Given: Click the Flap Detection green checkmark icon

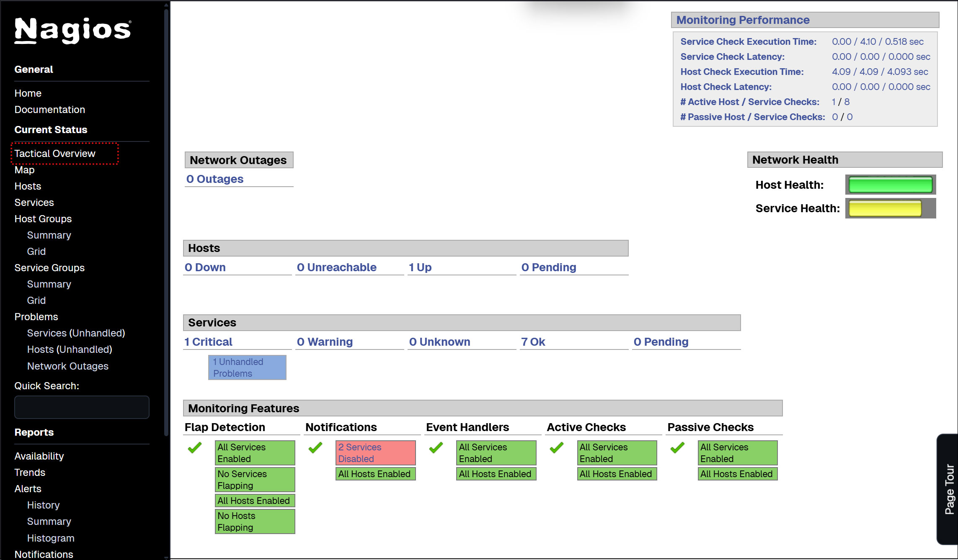Looking at the screenshot, I should (195, 447).
